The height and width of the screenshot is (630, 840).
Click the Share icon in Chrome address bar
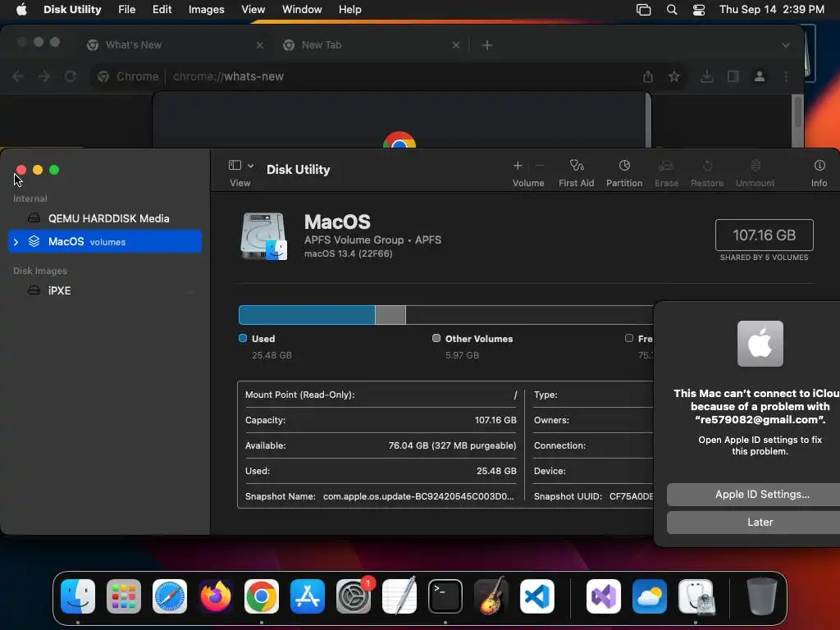648,76
